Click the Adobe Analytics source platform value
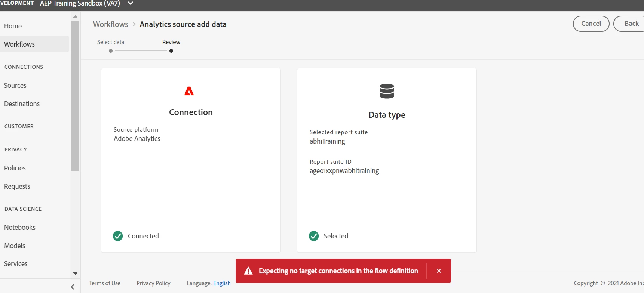Screen dimensions: 644x293 click(x=137, y=139)
